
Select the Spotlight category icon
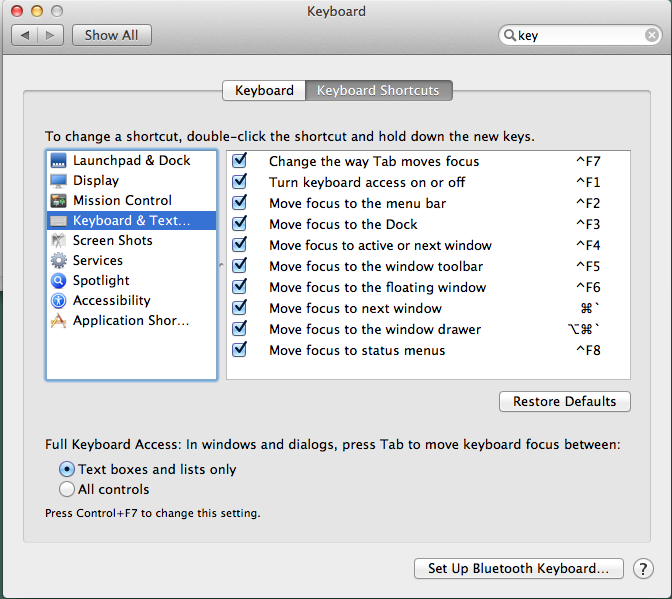(58, 281)
